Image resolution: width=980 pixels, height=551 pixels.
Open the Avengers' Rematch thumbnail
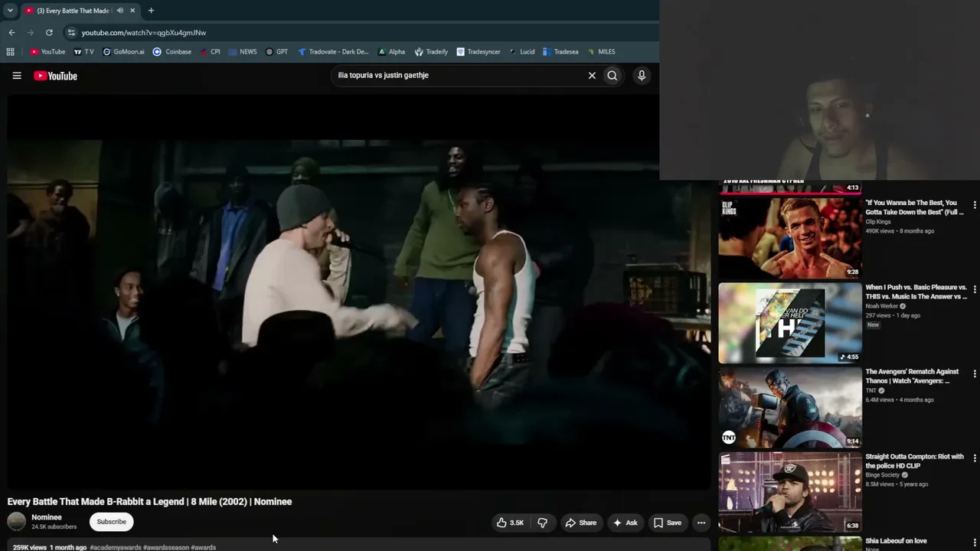pos(790,407)
